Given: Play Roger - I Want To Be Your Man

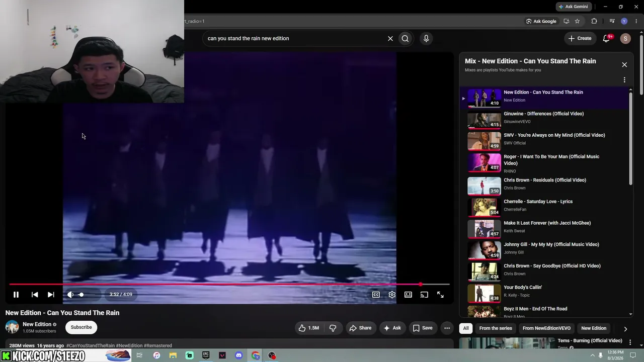Looking at the screenshot, I should click(x=545, y=163).
